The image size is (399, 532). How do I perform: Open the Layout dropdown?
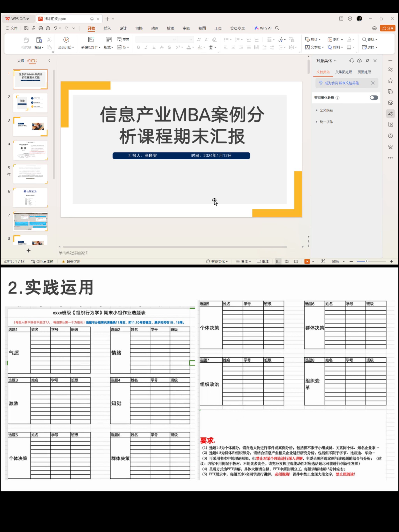tap(109, 47)
